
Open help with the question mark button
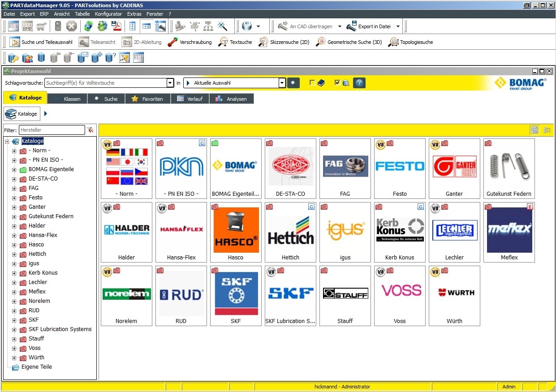(359, 83)
